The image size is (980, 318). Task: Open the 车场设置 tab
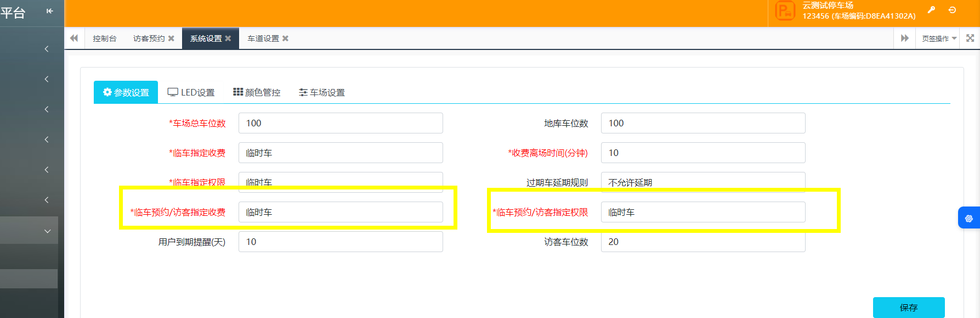coord(322,92)
